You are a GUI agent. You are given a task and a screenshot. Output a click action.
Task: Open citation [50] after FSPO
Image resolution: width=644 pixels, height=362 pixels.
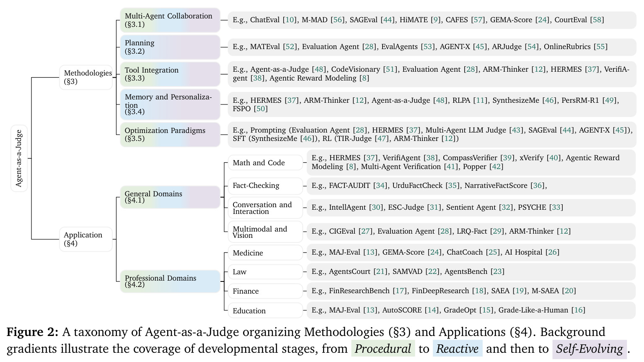pyautogui.click(x=261, y=109)
